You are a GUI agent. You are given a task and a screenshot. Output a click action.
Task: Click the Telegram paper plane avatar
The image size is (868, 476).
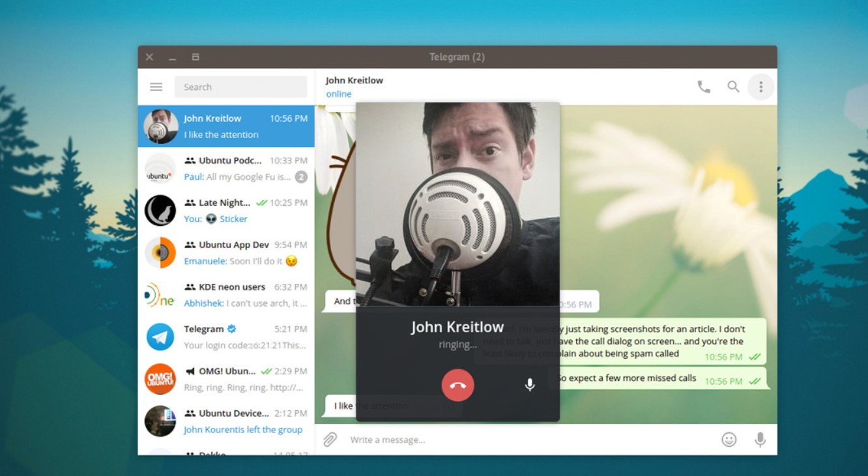coord(160,337)
